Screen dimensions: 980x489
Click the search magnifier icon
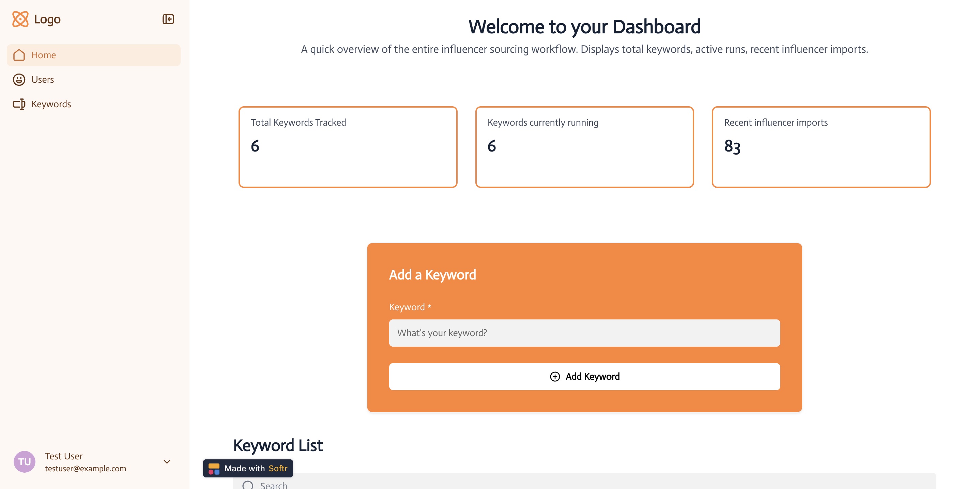click(248, 485)
